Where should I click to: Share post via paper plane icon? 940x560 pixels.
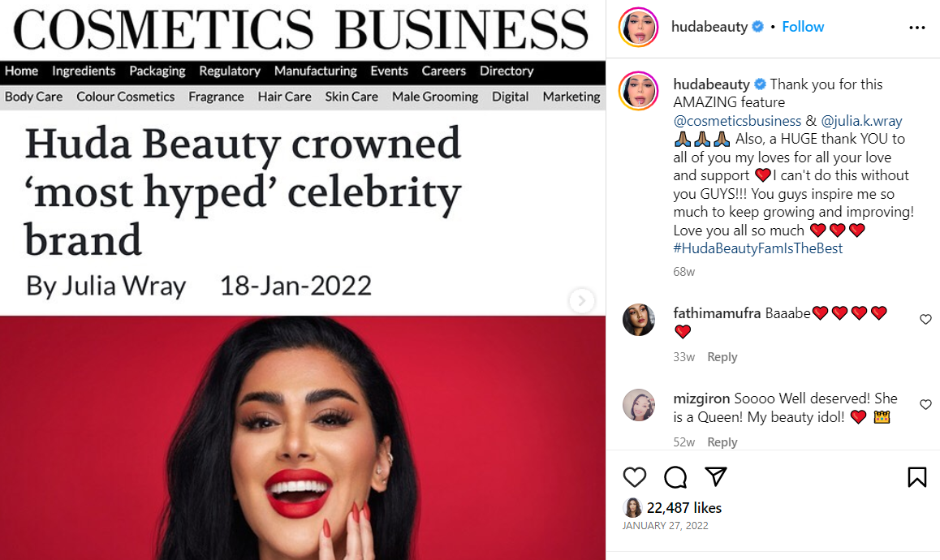[x=716, y=476]
